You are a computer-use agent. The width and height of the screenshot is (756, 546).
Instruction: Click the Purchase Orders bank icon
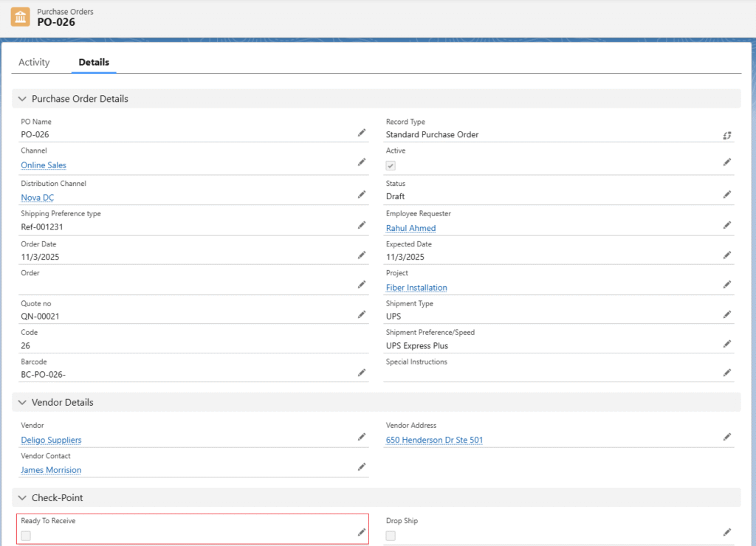21,17
